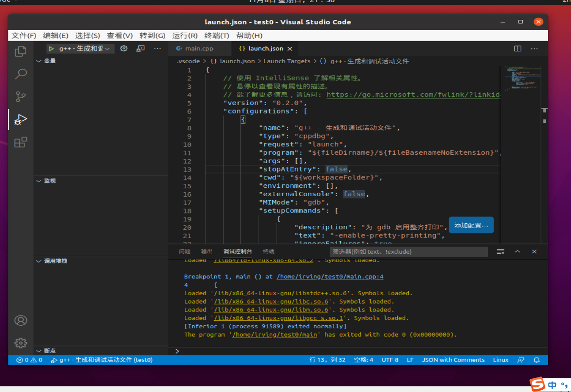Click the 添加配置... button
571x392 pixels.
click(x=471, y=225)
